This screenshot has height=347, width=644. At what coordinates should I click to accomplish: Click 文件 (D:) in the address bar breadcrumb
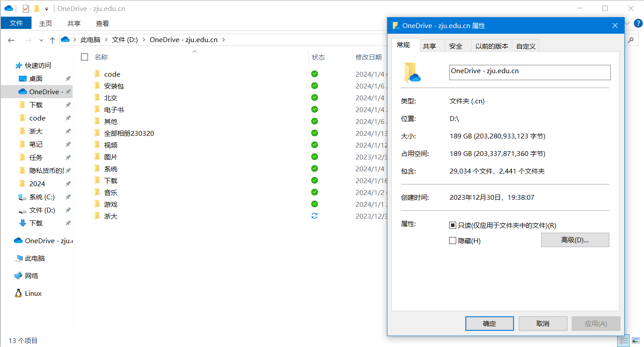125,40
